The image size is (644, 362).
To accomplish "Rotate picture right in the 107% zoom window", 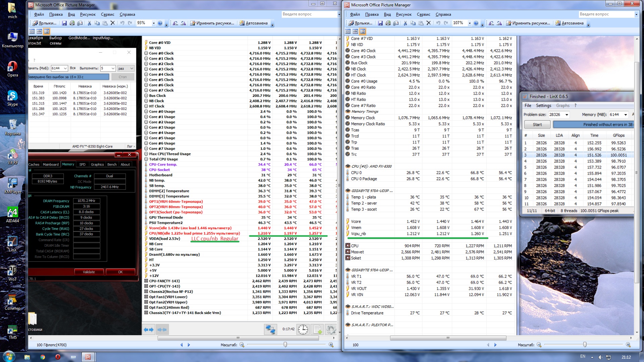I will point(499,23).
